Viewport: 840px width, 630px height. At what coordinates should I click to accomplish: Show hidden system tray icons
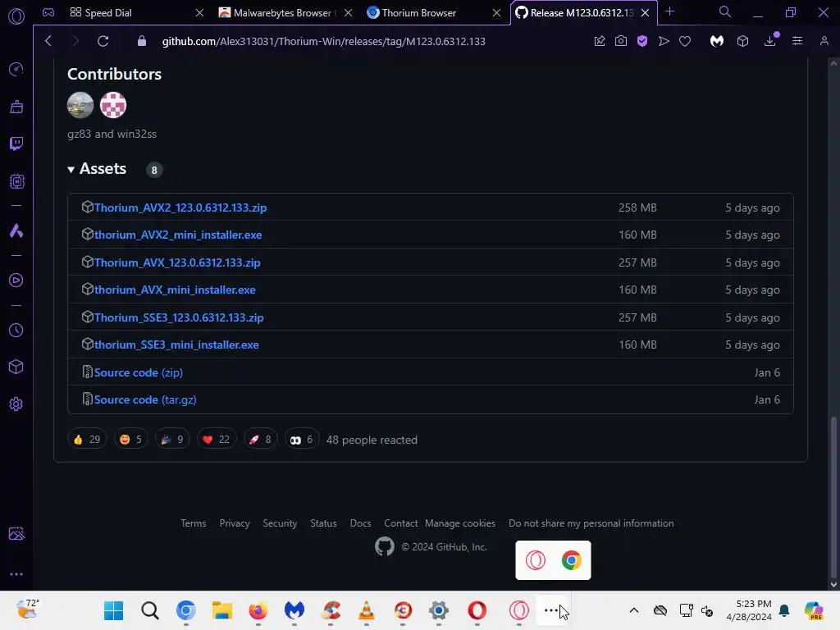pyautogui.click(x=634, y=610)
